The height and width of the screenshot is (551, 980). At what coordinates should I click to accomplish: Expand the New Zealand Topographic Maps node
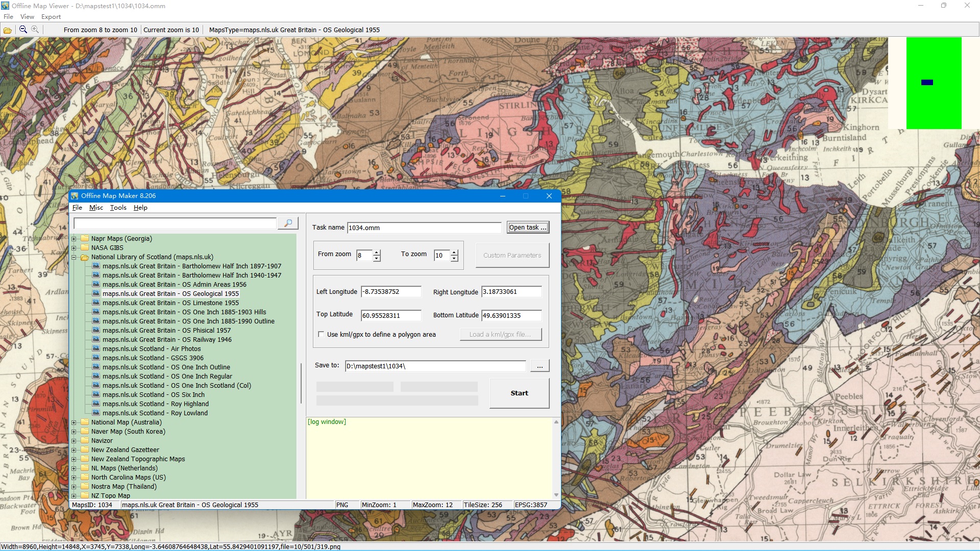[x=74, y=459]
